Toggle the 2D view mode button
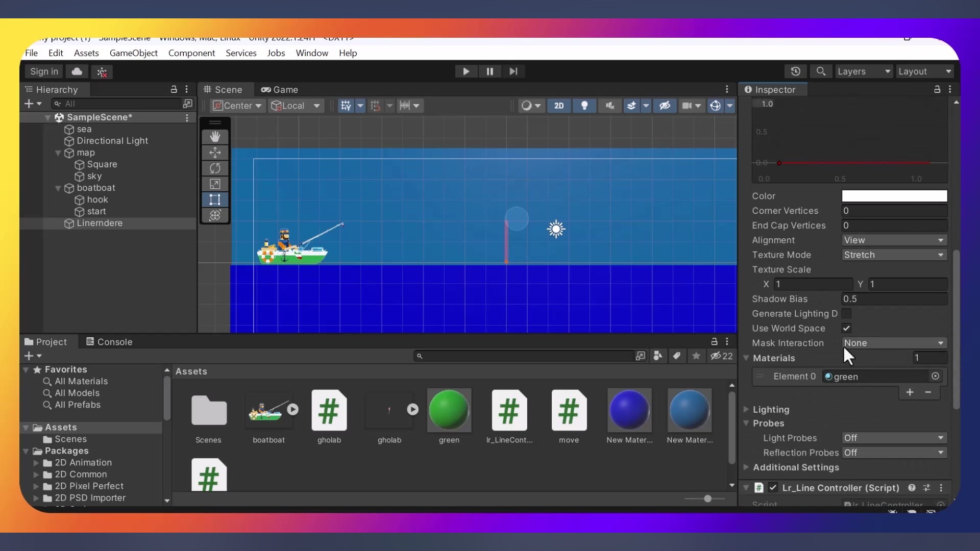980x551 pixels. tap(559, 106)
